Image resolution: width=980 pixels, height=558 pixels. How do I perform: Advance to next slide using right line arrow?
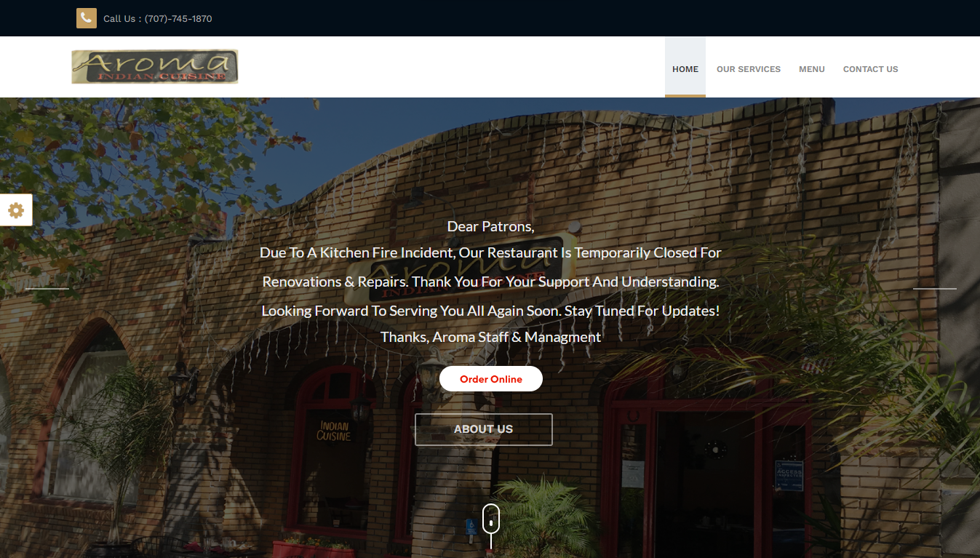pos(935,289)
